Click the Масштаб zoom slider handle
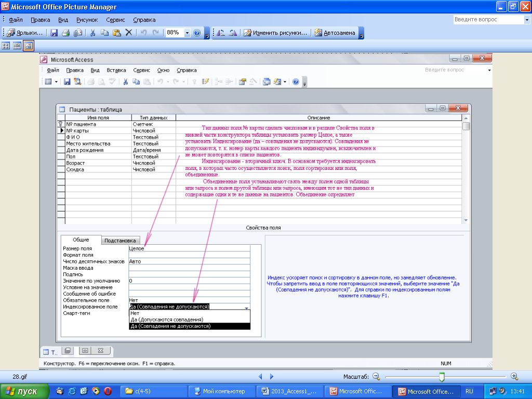Image resolution: width=532 pixels, height=399 pixels. pos(442,377)
